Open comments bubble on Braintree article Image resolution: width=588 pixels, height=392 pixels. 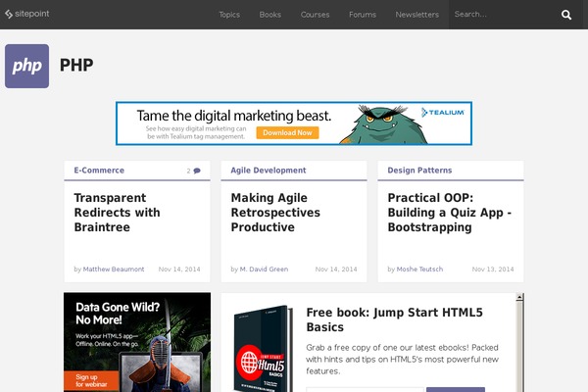[x=197, y=171]
